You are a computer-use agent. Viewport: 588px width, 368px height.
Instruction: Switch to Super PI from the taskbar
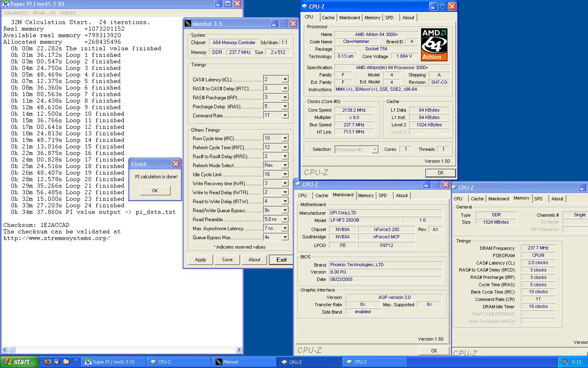point(113,362)
